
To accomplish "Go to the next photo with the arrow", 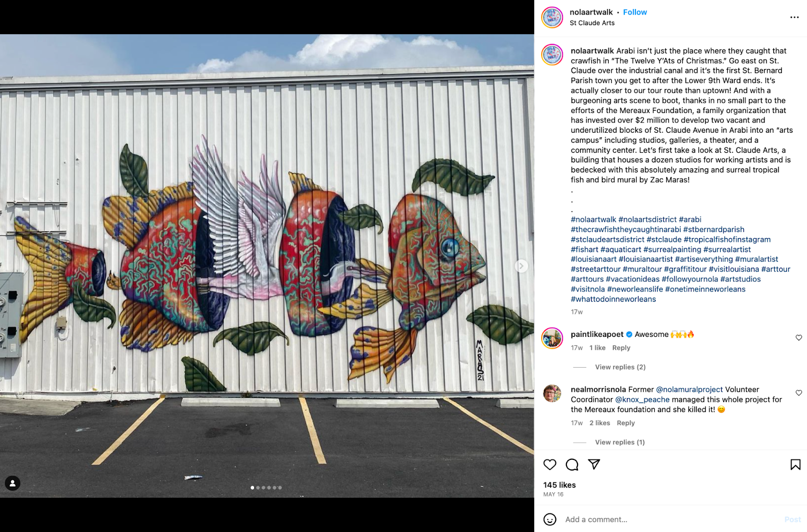I will (x=521, y=266).
